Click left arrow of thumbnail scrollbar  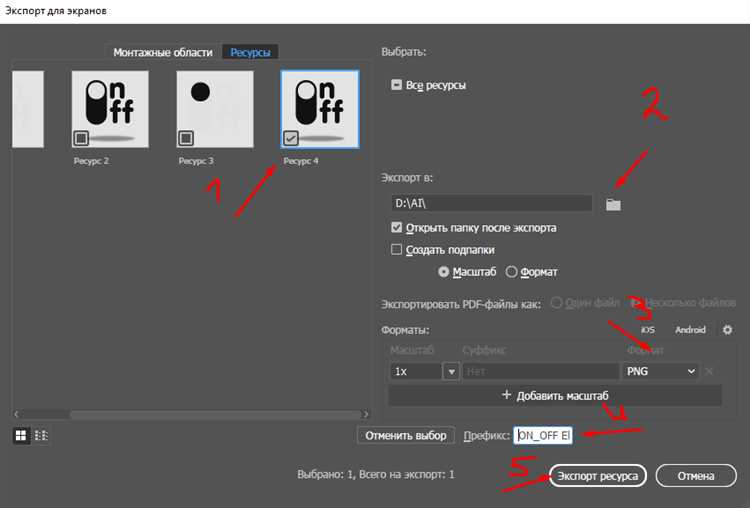pyautogui.click(x=17, y=414)
